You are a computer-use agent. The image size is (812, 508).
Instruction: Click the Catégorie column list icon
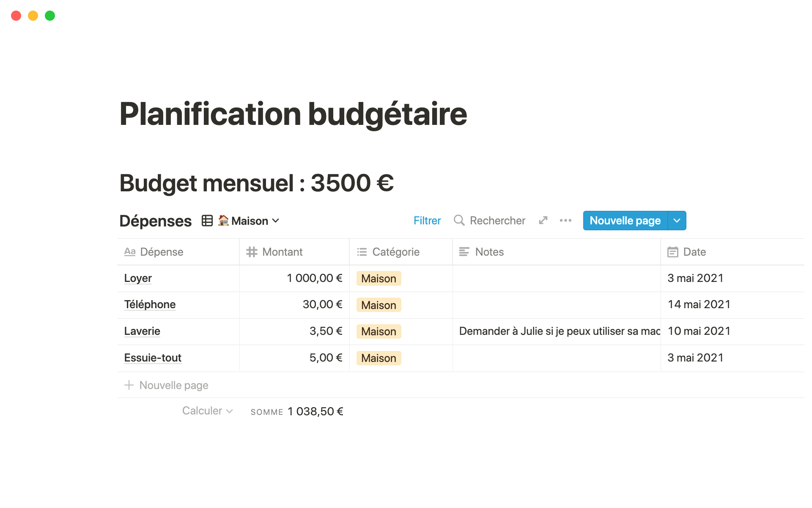point(362,252)
